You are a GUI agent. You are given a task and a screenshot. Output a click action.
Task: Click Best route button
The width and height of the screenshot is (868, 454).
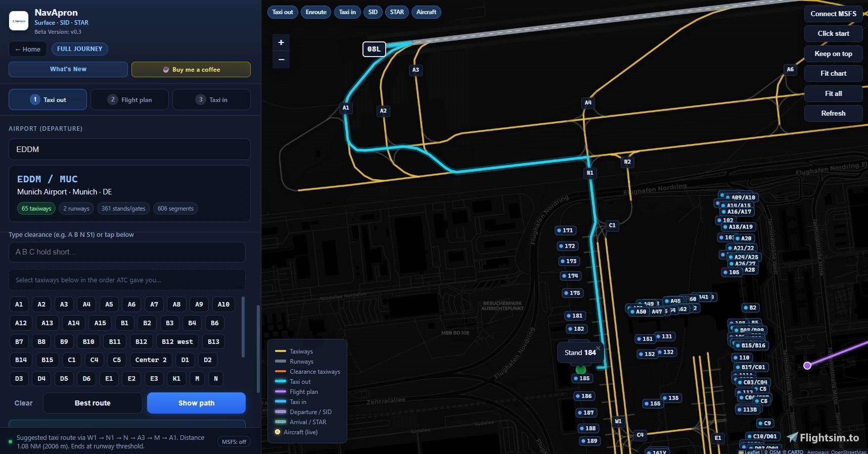tap(93, 403)
